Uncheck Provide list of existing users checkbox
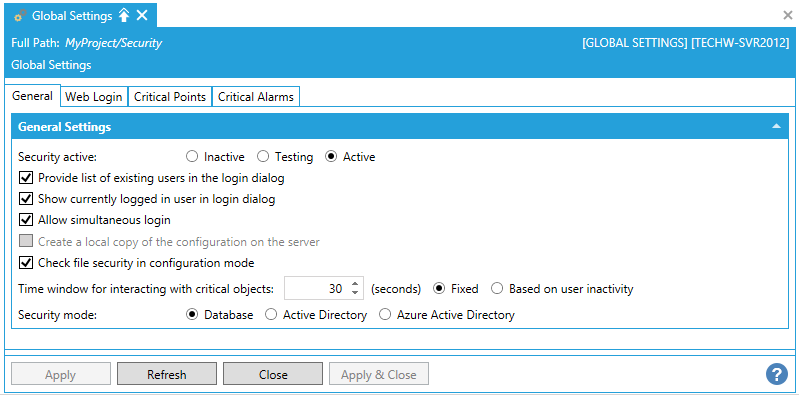 (x=25, y=178)
